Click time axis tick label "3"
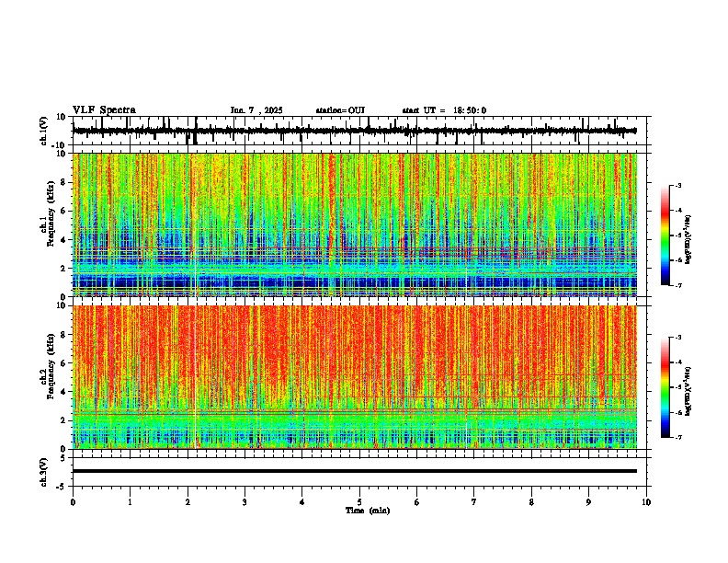This screenshot has height=563, width=728. 245,502
